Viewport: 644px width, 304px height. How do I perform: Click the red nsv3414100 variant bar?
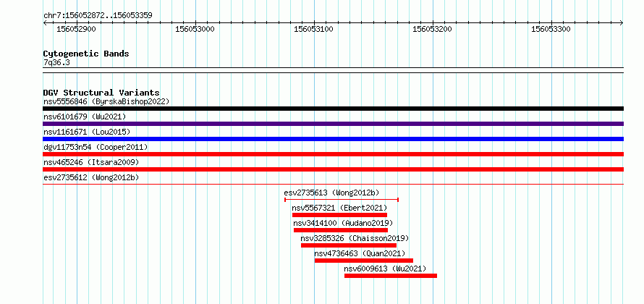click(341, 230)
